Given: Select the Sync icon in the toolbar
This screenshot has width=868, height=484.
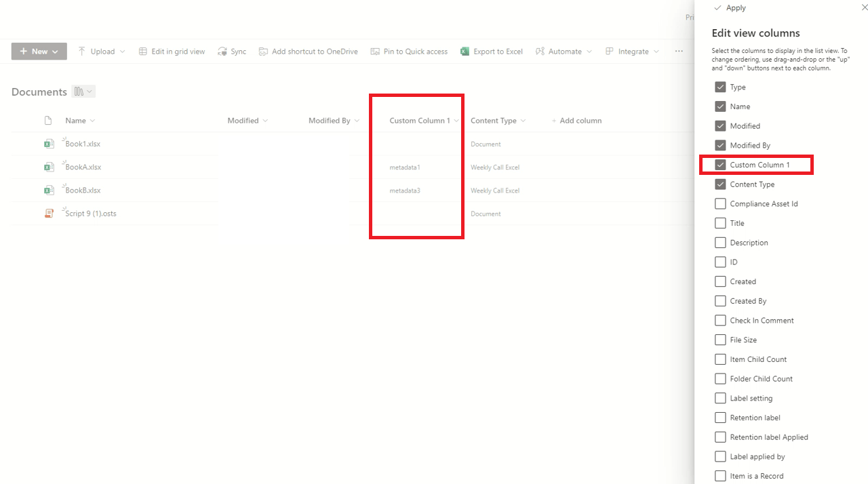Looking at the screenshot, I should (222, 51).
